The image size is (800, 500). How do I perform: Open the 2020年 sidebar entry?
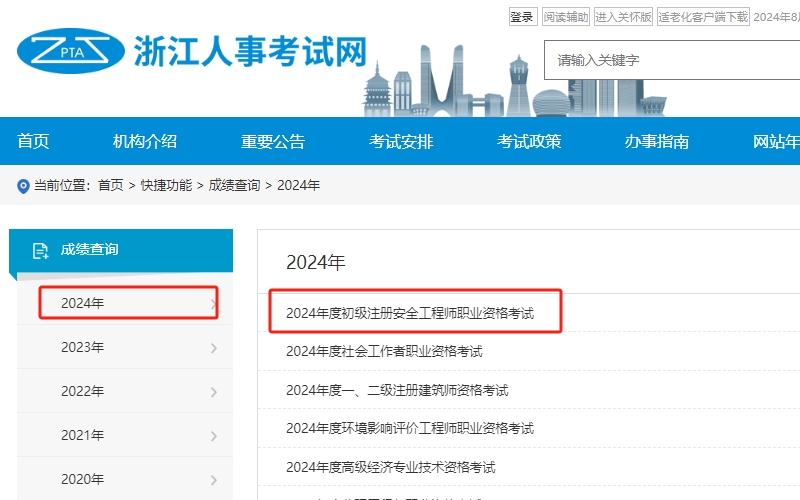click(x=82, y=479)
